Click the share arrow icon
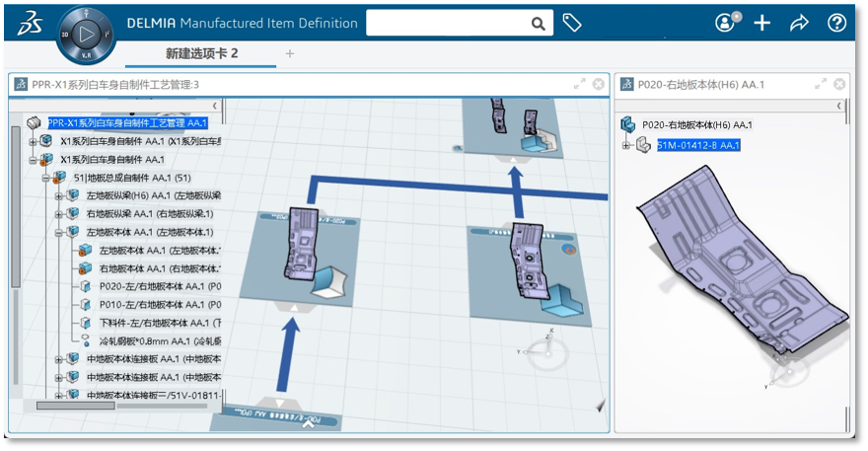The image size is (868, 451). (799, 23)
